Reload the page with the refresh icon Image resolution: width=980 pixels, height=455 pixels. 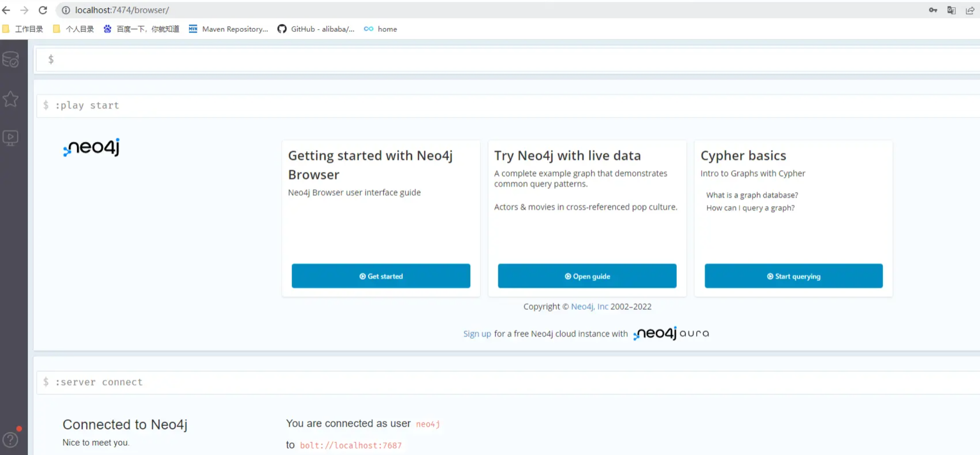coord(43,10)
